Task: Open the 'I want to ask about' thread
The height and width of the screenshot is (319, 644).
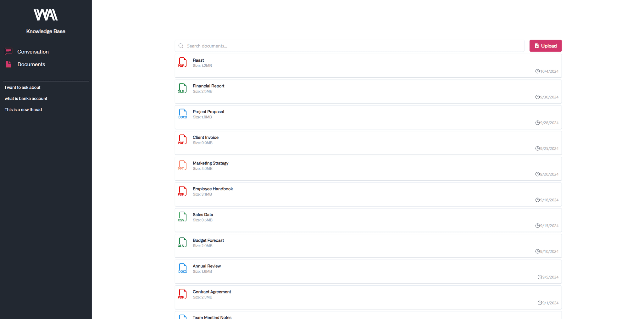Action: click(23, 87)
